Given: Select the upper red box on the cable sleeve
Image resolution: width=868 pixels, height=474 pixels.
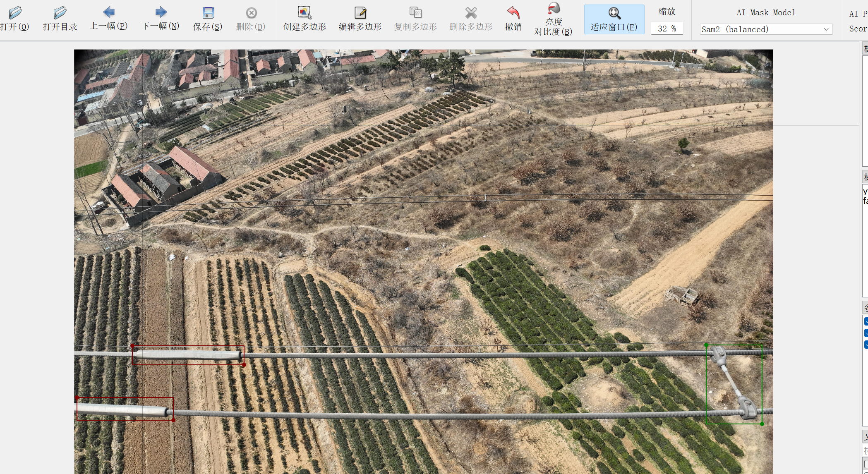Looking at the screenshot, I should pyautogui.click(x=188, y=355).
